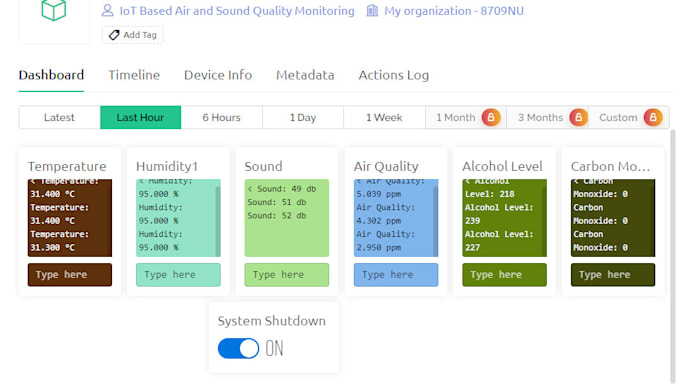This screenshot has width=680, height=390.
Task: Click the Carbon Mo... widget title
Action: click(x=610, y=166)
